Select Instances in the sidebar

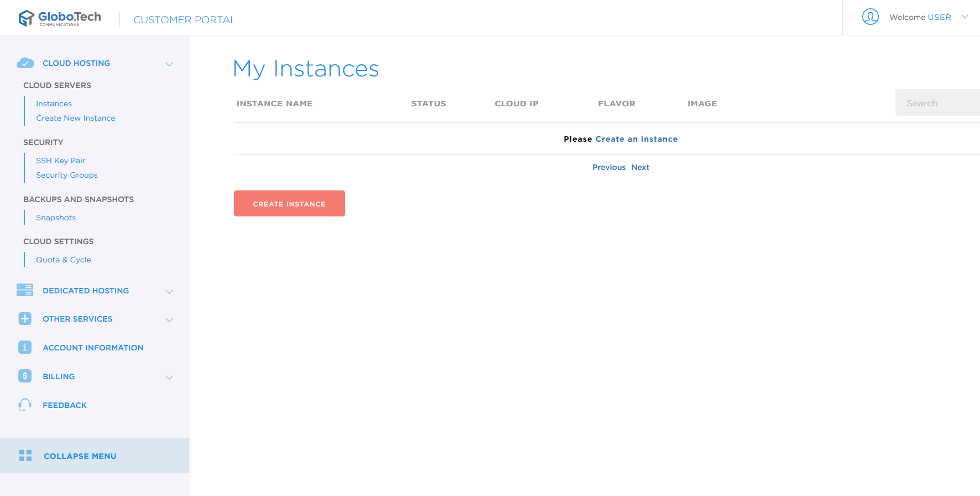[54, 104]
